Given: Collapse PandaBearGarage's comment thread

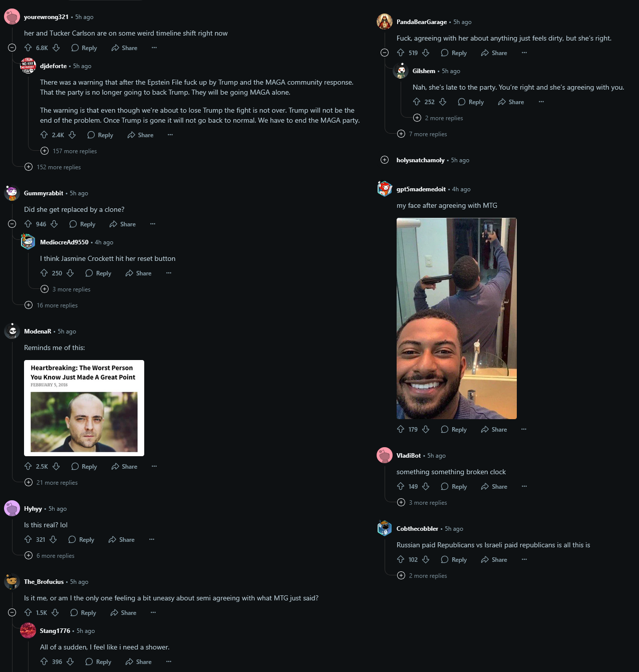Looking at the screenshot, I should (385, 53).
